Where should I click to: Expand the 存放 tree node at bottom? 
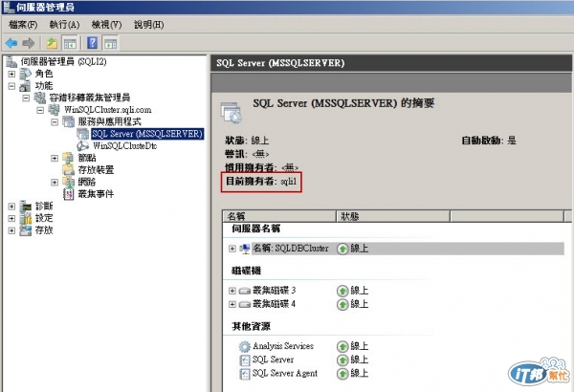coord(11,230)
